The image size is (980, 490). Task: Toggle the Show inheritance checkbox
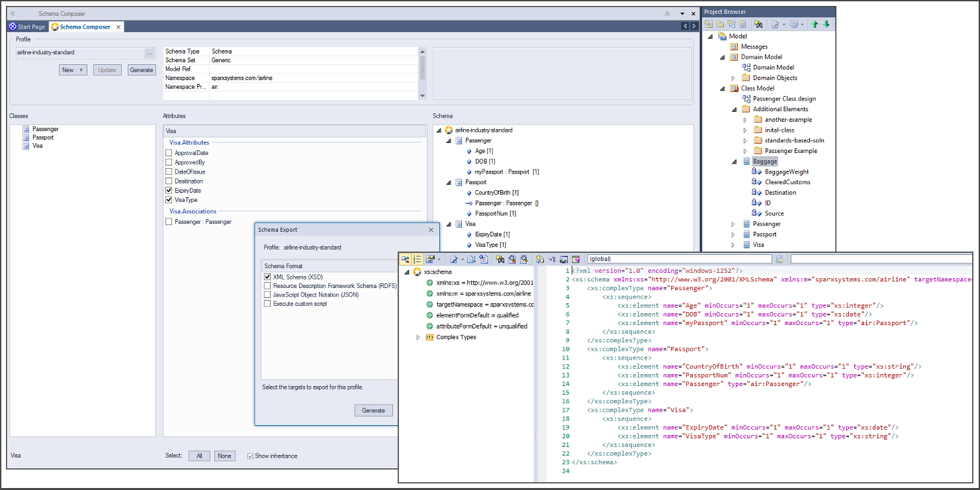coord(250,456)
